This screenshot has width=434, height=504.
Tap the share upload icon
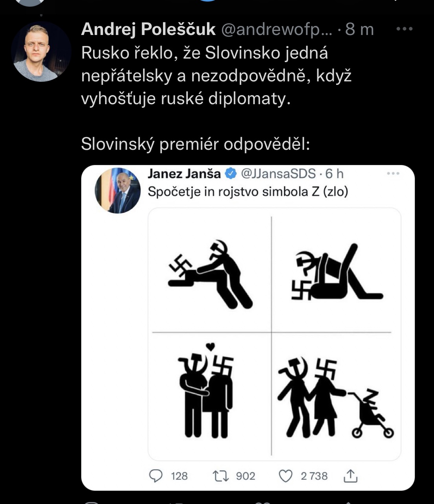point(350,476)
